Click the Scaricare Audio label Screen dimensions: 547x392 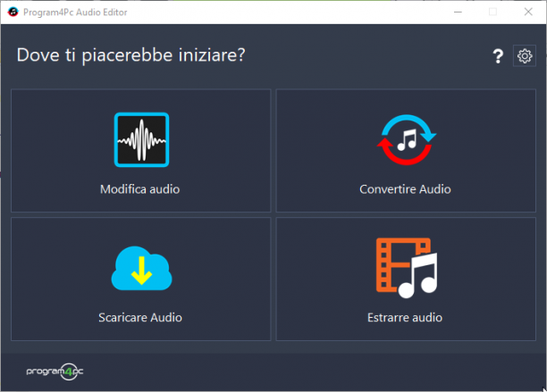click(140, 317)
